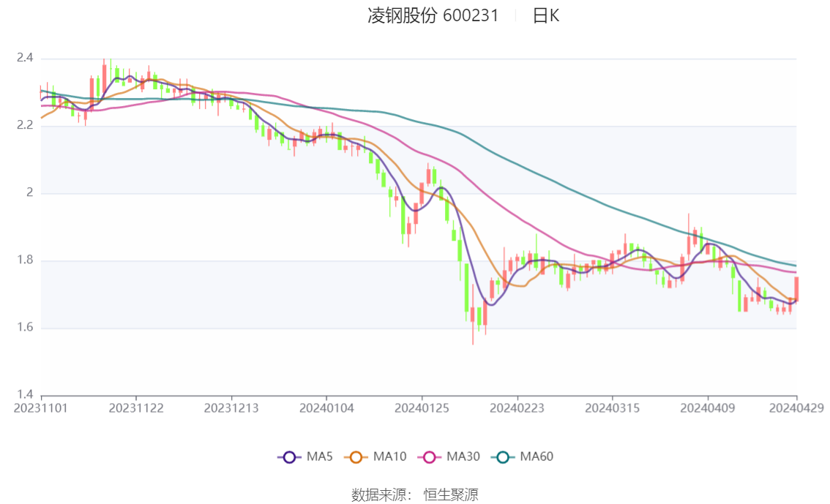The image size is (830, 504).
Task: Click the 1.6 y-axis value
Action: click(25, 328)
